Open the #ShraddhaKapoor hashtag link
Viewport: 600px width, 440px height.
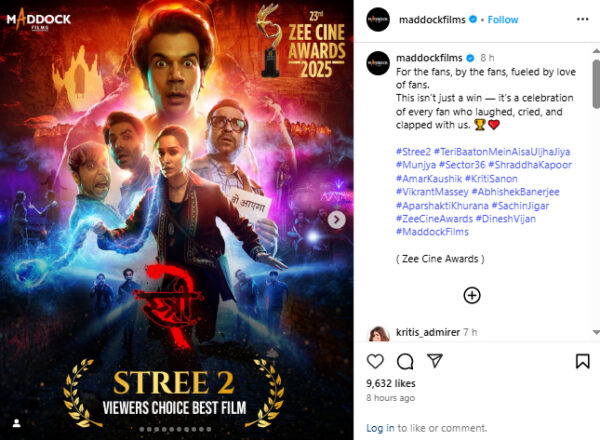coord(530,165)
